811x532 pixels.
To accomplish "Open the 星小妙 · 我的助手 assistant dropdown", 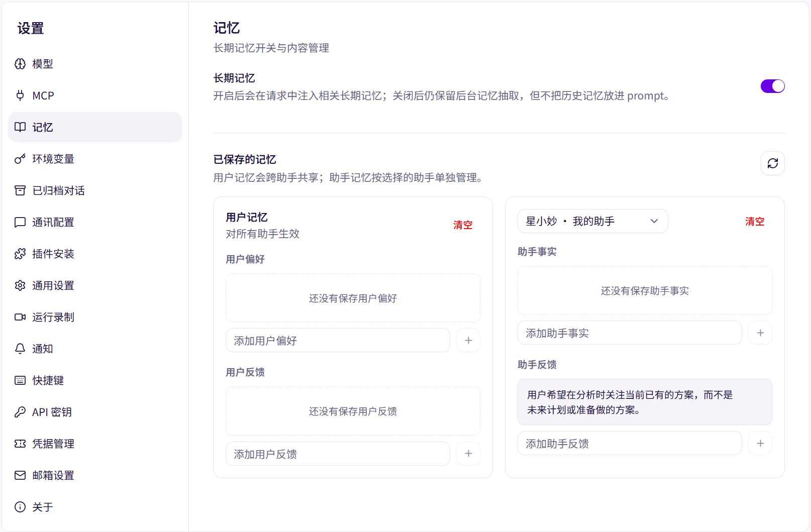I will tap(592, 221).
